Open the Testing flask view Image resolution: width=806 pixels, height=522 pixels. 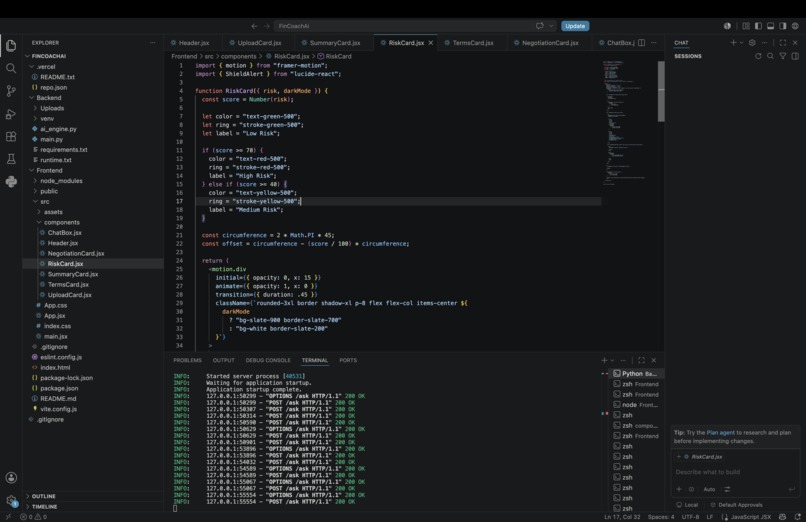[x=11, y=159]
